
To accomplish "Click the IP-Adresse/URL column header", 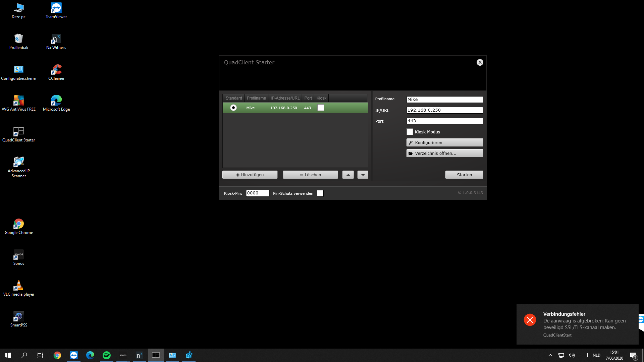I will [x=285, y=98].
